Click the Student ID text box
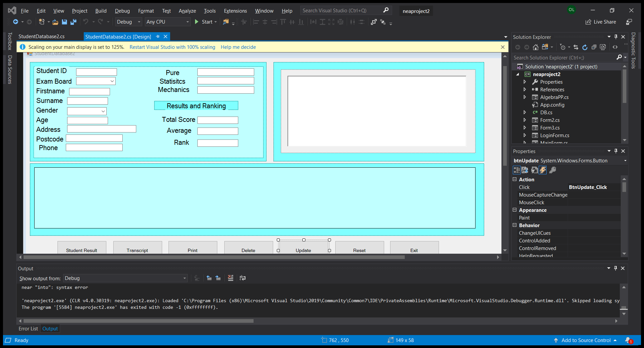Image resolution: width=644 pixels, height=348 pixels. pos(96,72)
